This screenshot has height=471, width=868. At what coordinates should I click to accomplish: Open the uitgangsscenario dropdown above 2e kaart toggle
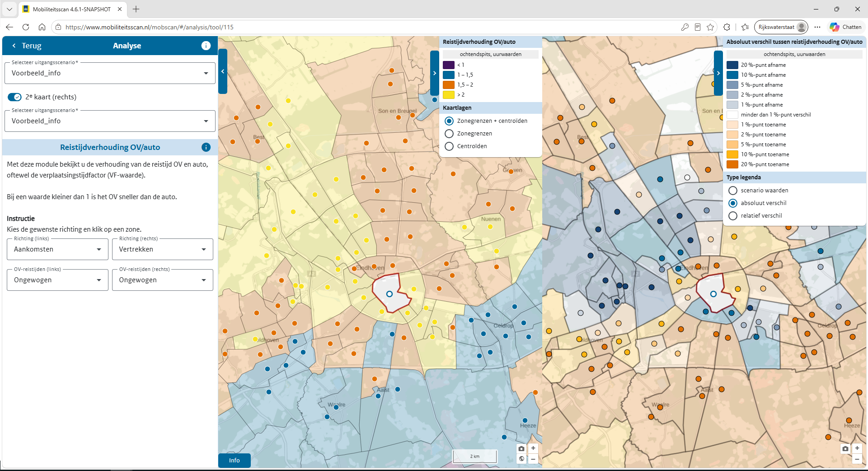[110, 73]
